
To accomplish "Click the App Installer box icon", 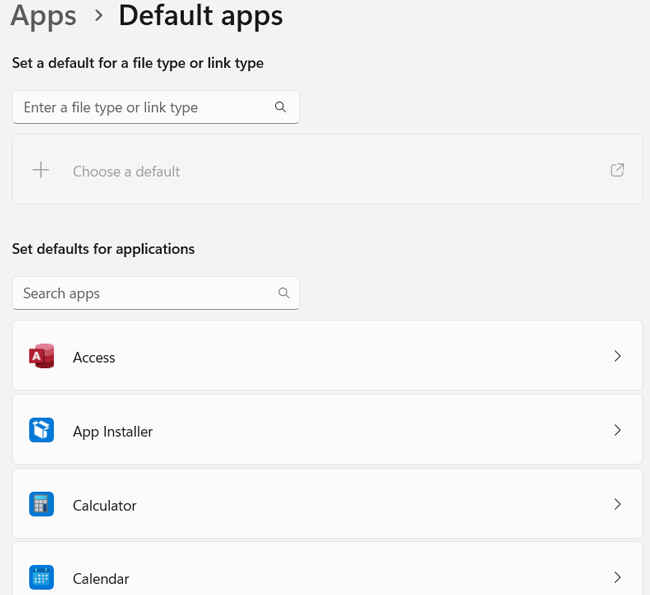I will tap(41, 430).
